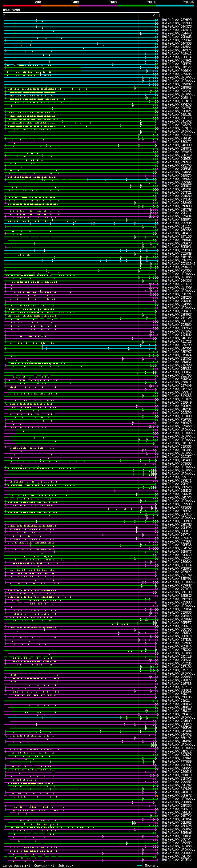Viewport: 197px width, 868px height.
Task: Select subject UniRef100_O82066
Action: click(x=177, y=203)
